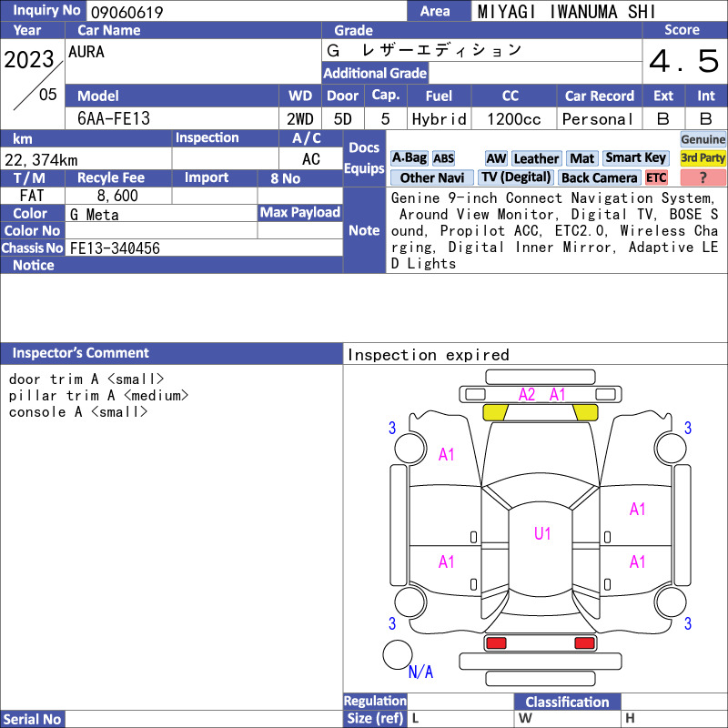Select the ABS equipment badge
This screenshot has width=728, height=728.
click(443, 158)
